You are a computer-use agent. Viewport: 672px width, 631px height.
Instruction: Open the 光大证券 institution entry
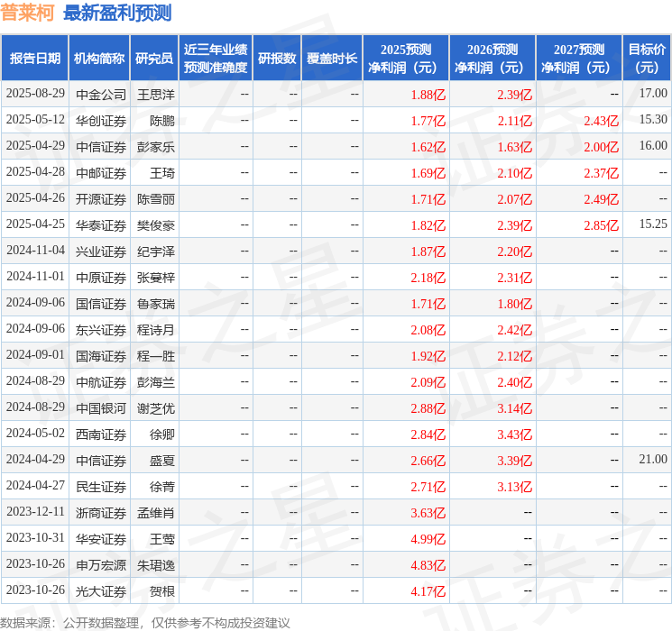pos(101,591)
